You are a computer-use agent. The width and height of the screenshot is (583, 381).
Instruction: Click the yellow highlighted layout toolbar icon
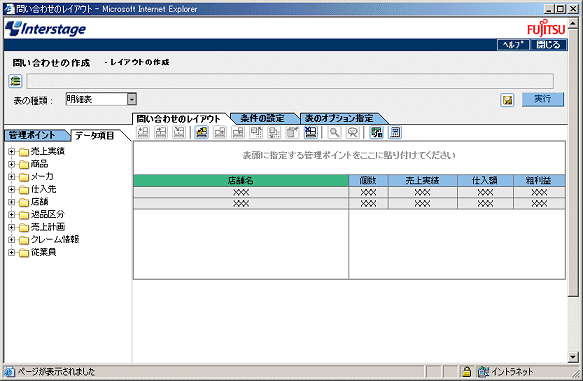point(201,132)
